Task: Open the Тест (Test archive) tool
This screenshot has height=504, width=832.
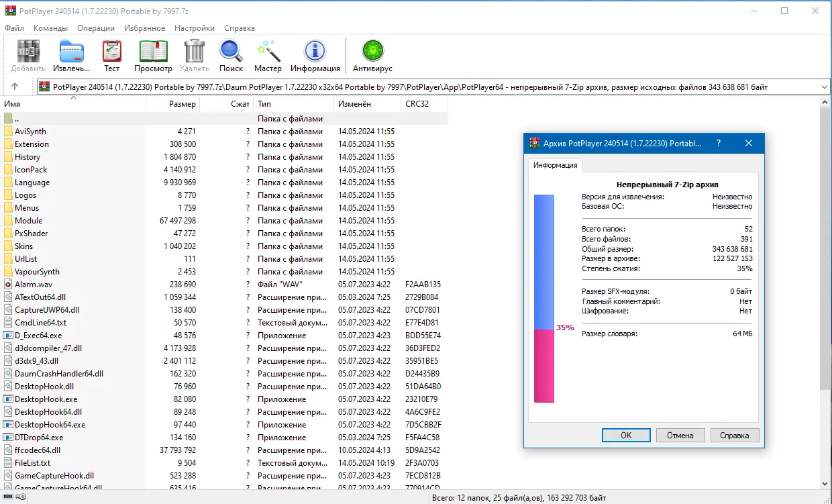Action: pyautogui.click(x=111, y=52)
